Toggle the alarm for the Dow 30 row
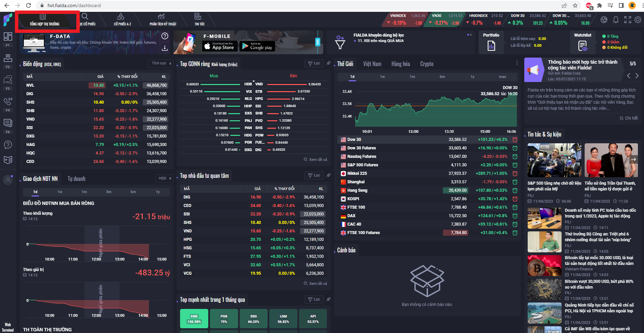The image size is (644, 333). click(515, 140)
